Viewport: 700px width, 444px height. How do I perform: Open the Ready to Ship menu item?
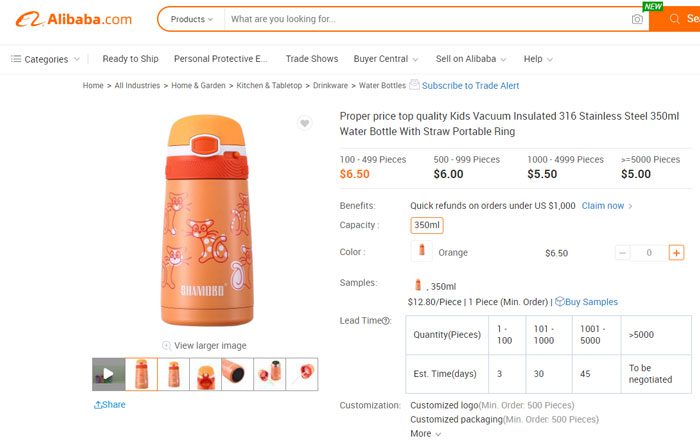pyautogui.click(x=130, y=59)
